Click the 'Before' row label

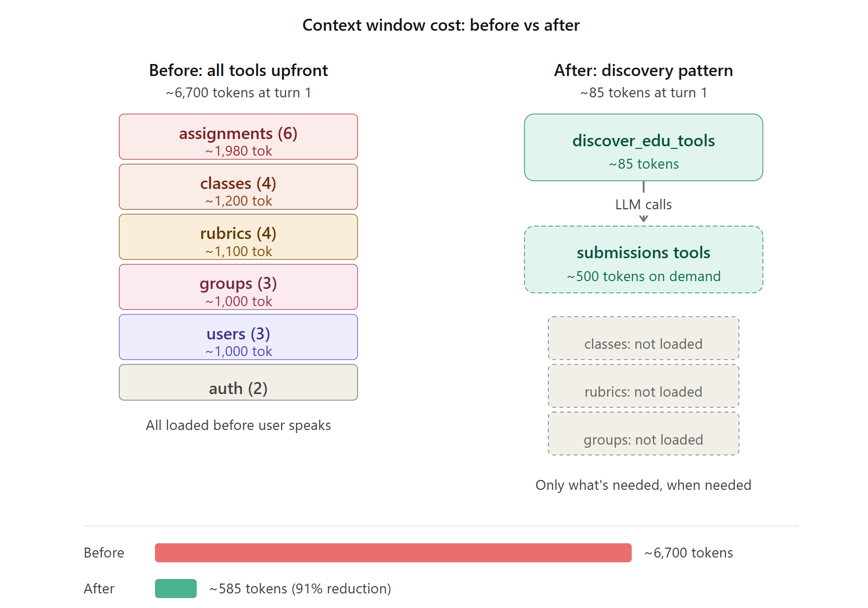tap(104, 553)
